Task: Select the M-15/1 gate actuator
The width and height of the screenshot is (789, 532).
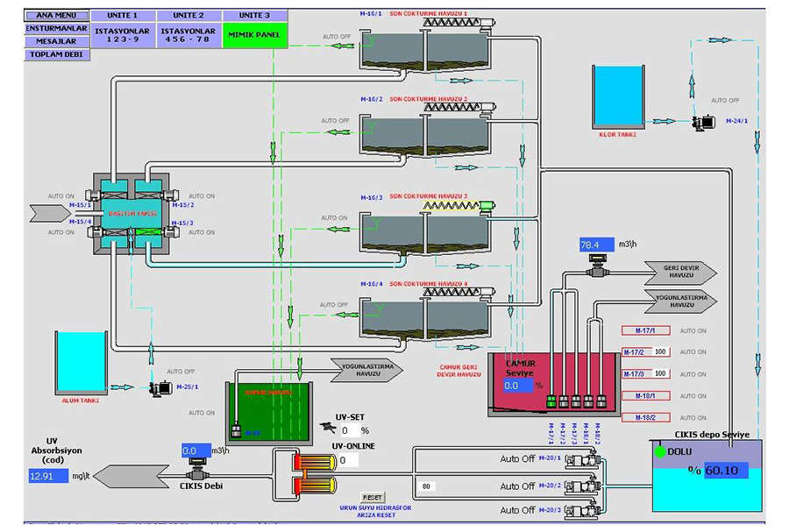Action: (94, 195)
